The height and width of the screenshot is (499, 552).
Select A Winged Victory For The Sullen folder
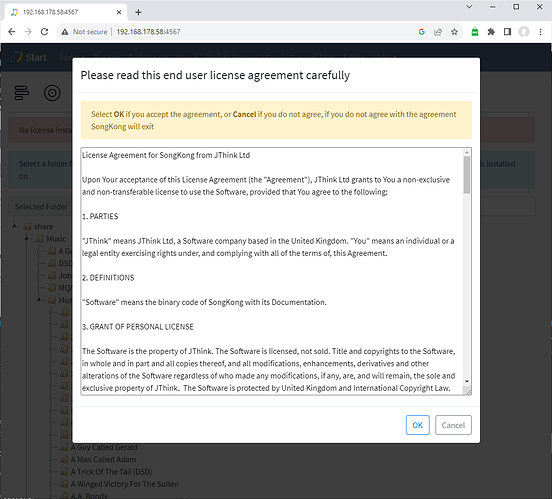124,484
